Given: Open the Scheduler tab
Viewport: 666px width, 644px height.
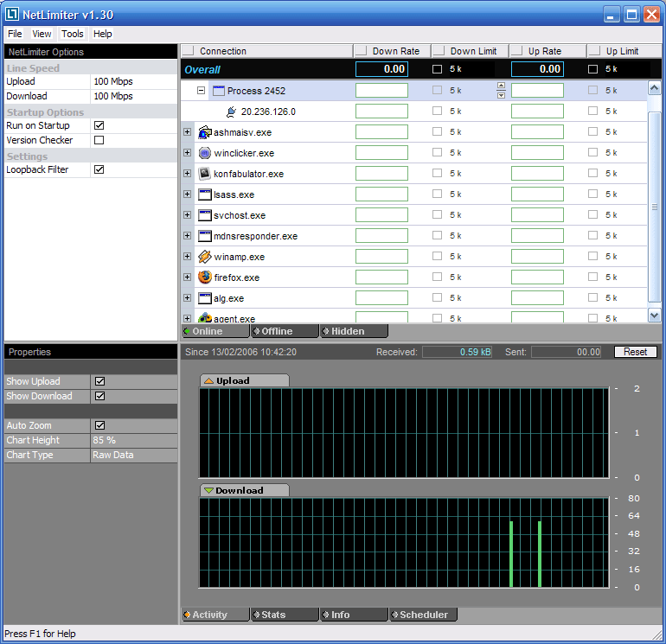Looking at the screenshot, I should (x=424, y=615).
